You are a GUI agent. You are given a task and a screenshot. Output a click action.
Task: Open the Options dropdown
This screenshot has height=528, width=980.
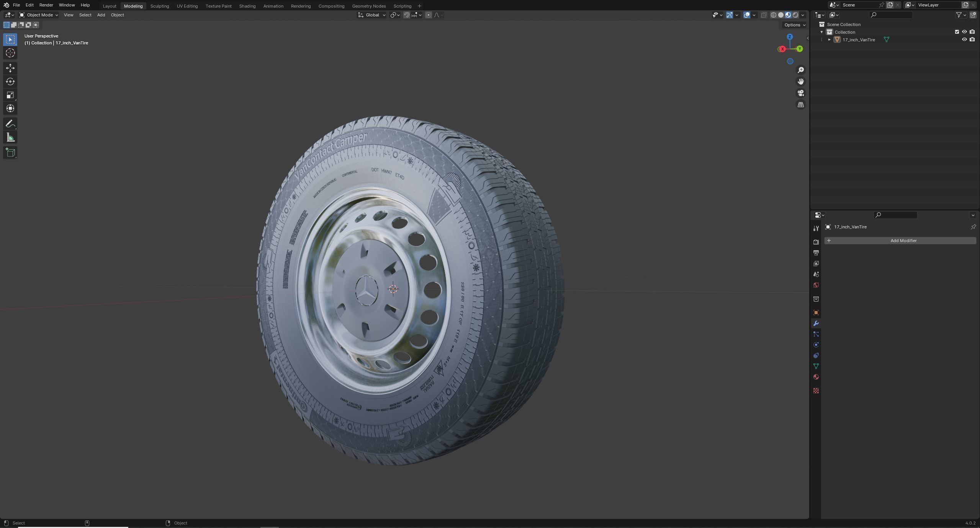795,25
